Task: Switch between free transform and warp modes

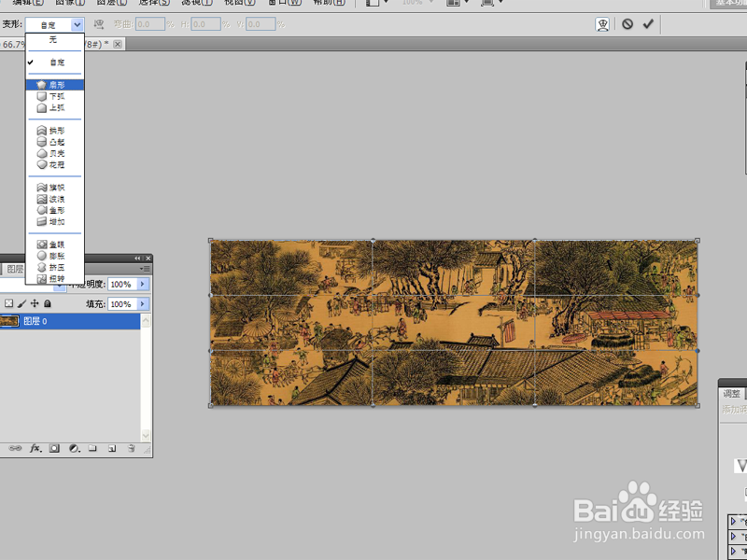Action: (602, 24)
